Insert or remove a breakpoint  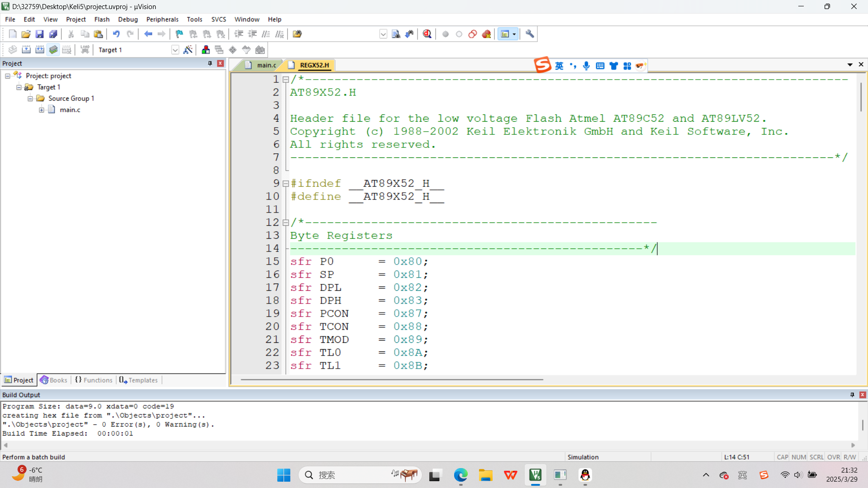pos(445,34)
